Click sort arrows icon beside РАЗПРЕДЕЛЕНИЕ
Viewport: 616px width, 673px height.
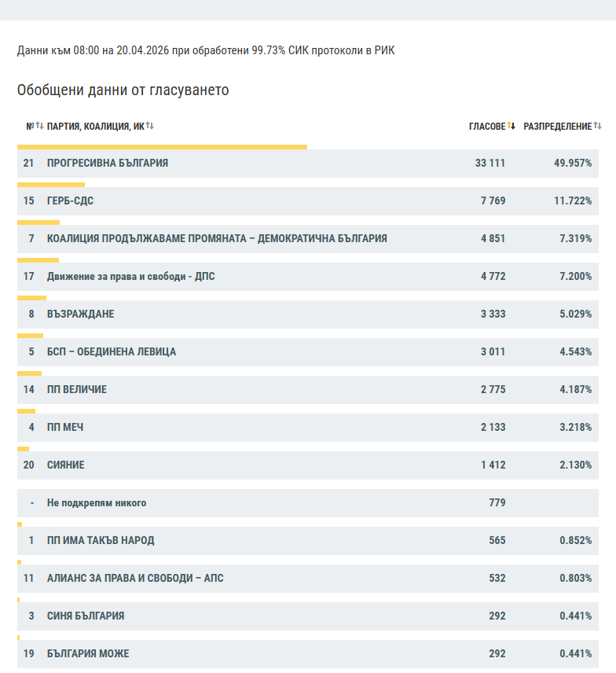598,126
